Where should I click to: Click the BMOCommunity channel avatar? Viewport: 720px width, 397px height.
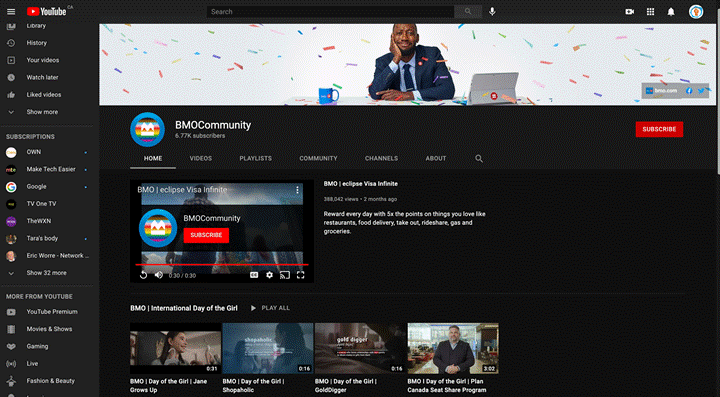coord(147,129)
